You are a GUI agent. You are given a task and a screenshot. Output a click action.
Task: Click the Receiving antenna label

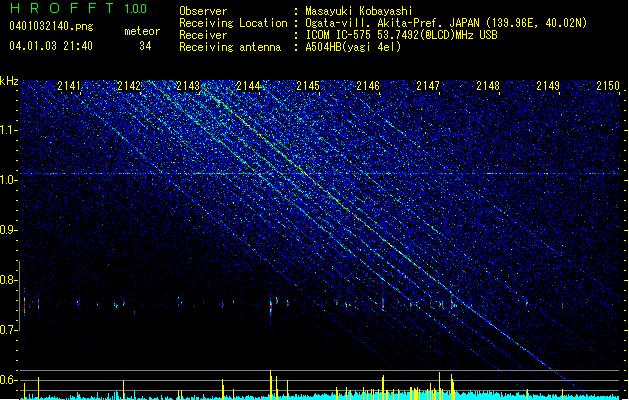[230, 47]
